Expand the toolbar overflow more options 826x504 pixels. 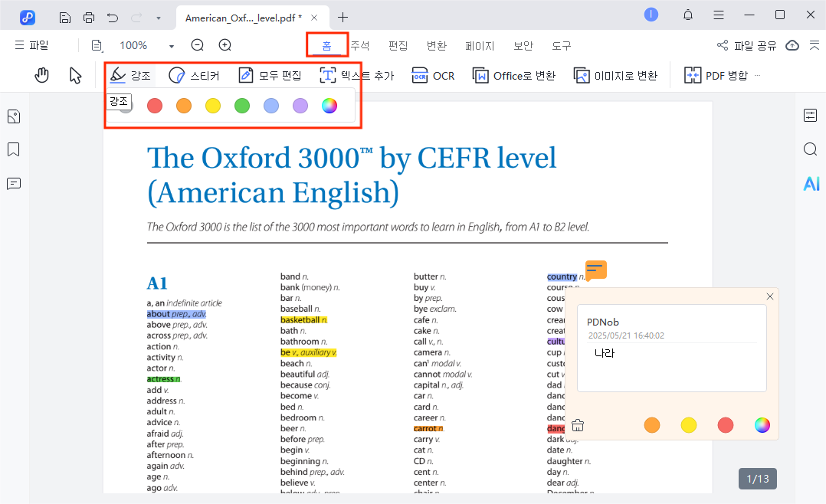[x=758, y=75]
